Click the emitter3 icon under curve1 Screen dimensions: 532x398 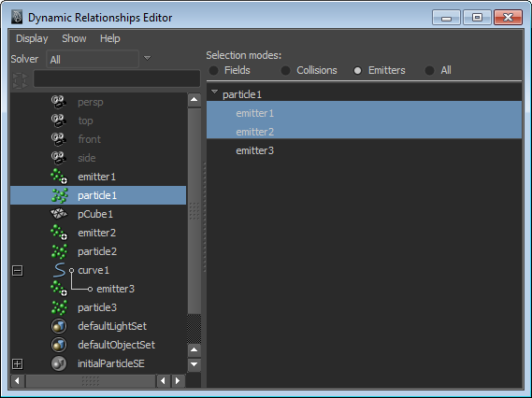point(59,289)
